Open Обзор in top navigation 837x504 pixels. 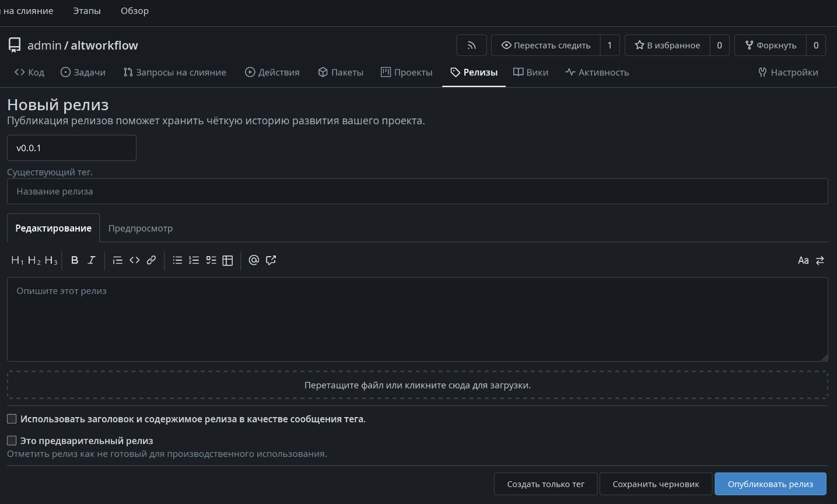click(135, 11)
